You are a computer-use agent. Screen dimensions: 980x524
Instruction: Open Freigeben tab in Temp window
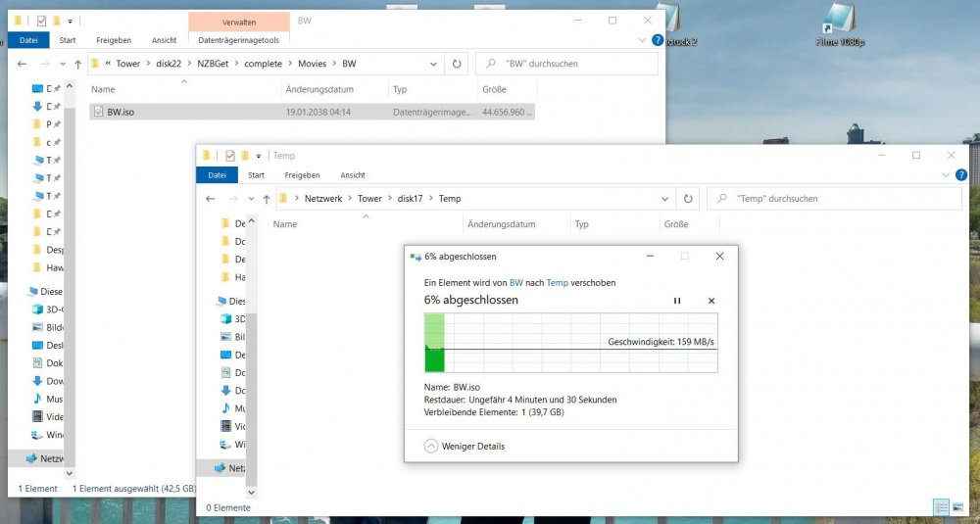(302, 175)
